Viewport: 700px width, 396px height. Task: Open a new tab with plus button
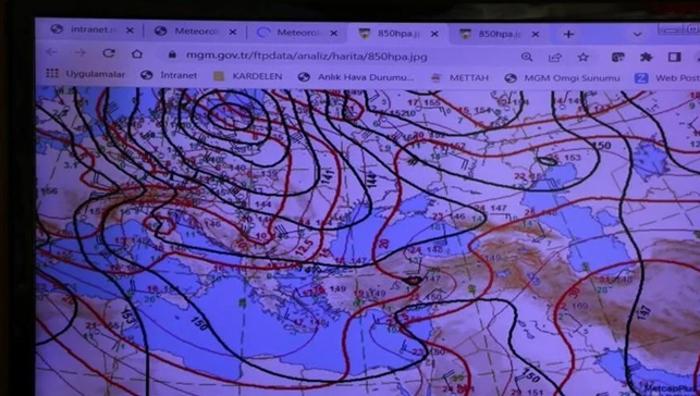568,34
